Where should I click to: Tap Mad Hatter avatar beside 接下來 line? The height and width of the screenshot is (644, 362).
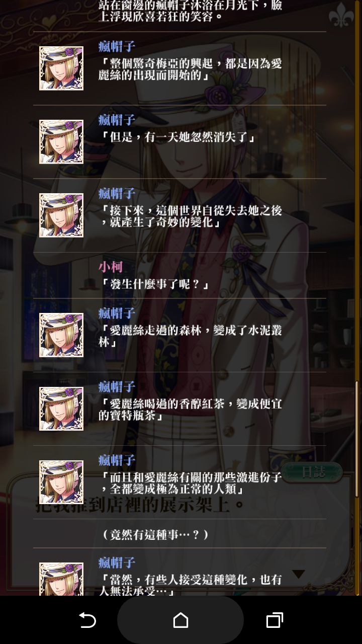click(x=61, y=215)
